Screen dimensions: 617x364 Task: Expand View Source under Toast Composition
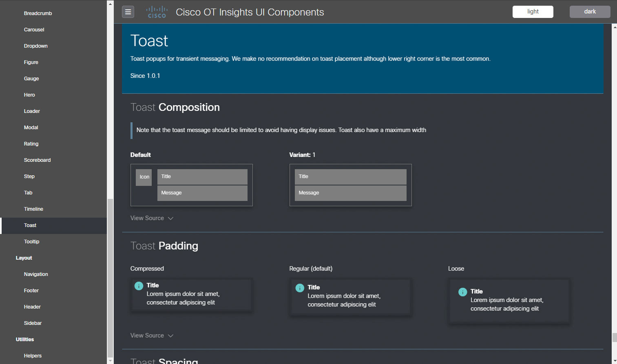point(152,218)
